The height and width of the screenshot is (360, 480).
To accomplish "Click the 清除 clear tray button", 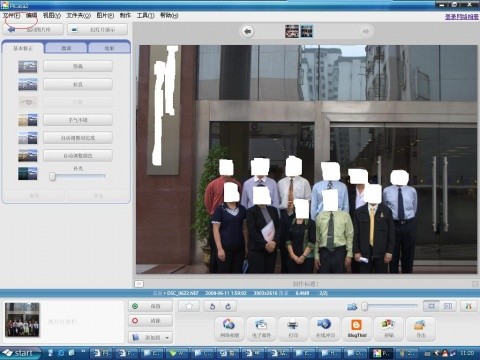I will click(150, 321).
